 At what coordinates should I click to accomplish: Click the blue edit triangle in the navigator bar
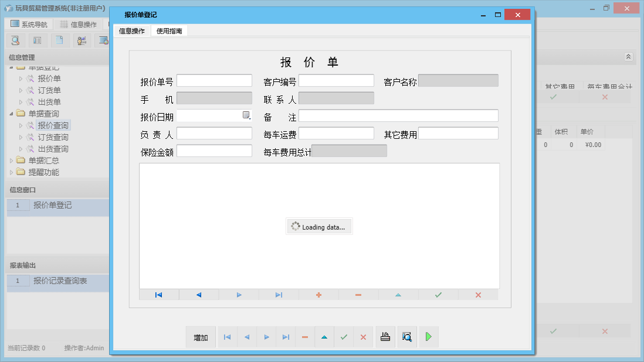pyautogui.click(x=398, y=295)
